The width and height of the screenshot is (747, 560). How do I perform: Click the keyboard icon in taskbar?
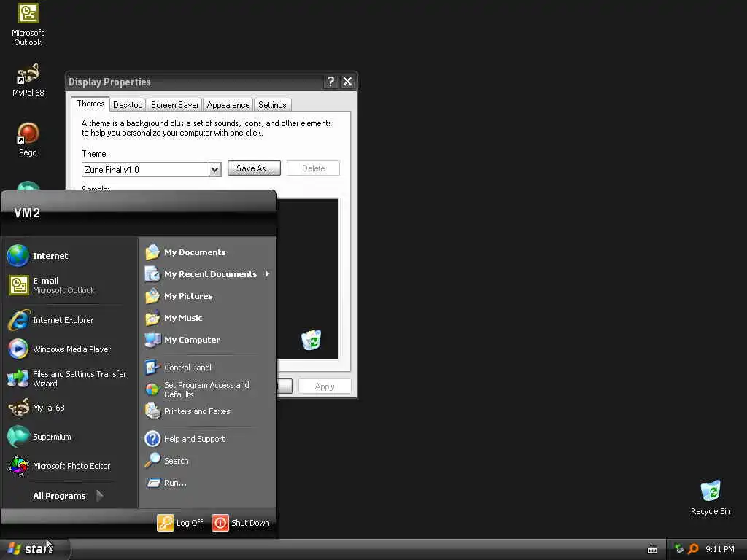tap(652, 550)
